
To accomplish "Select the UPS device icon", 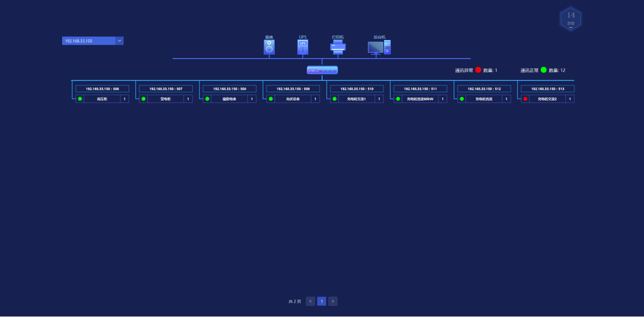I will [x=303, y=47].
